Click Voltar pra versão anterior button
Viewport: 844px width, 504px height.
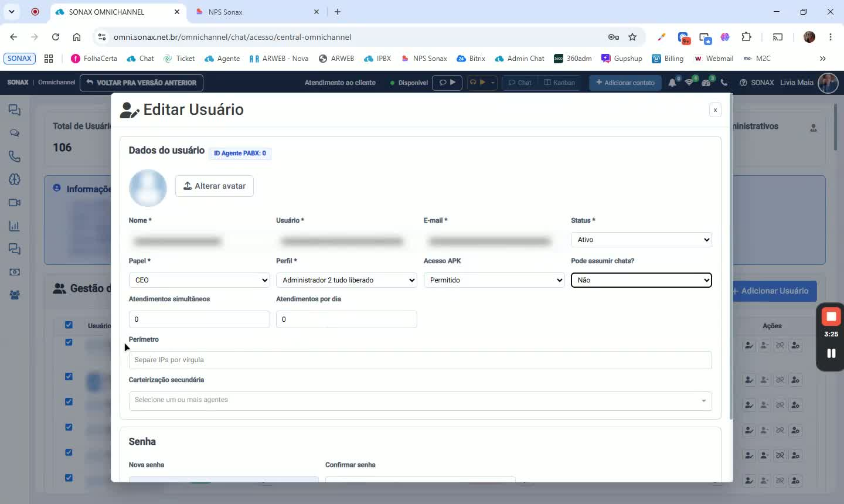tap(141, 83)
